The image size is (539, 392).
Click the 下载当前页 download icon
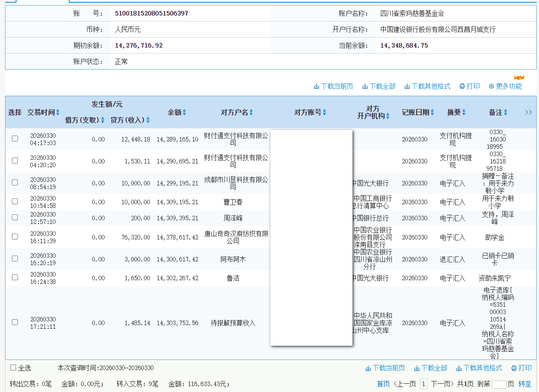click(333, 86)
